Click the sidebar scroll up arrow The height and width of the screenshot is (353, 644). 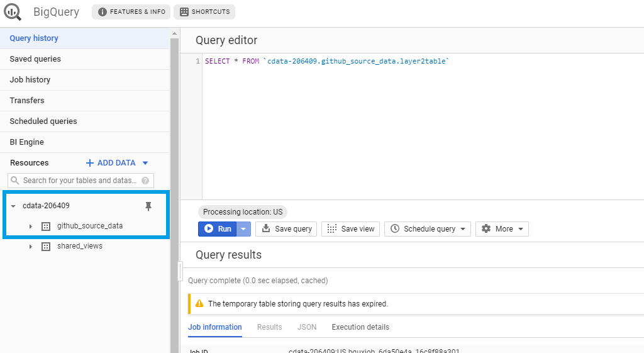point(174,33)
